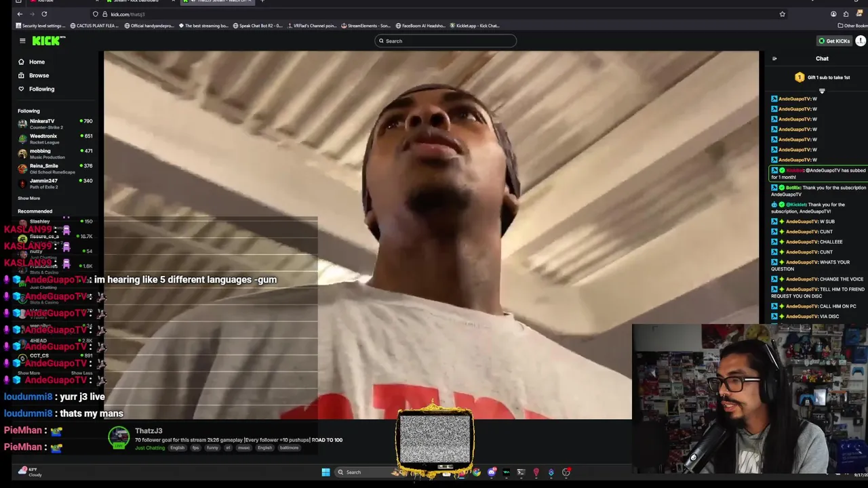Open browser profile icon in toolbar
This screenshot has height=488, width=868.
[833, 14]
